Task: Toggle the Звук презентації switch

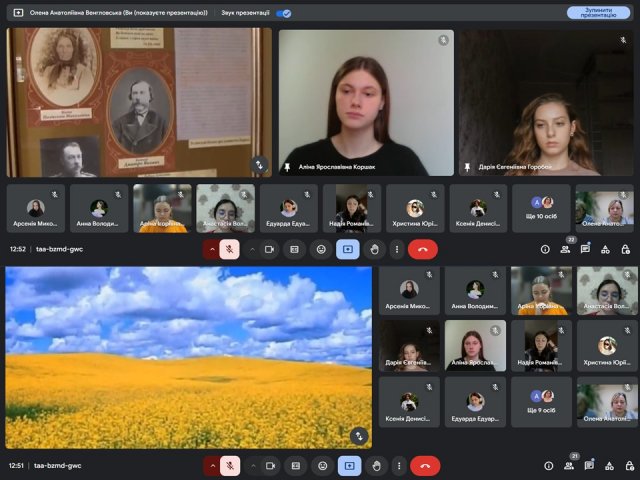Action: [x=283, y=13]
